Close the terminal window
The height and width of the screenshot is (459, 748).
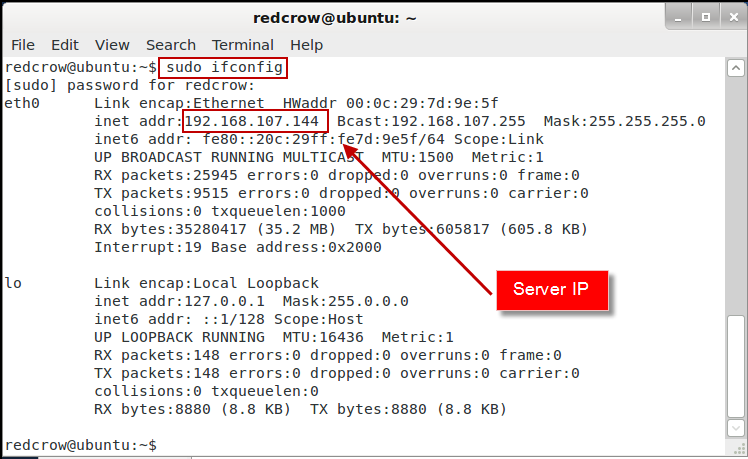coord(734,18)
